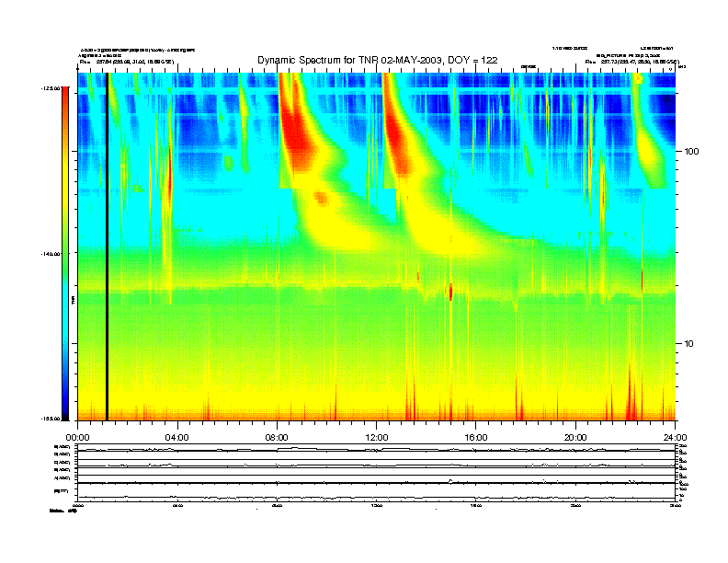Click the 20:00 time axis label
728x563 pixels.
pyautogui.click(x=575, y=438)
